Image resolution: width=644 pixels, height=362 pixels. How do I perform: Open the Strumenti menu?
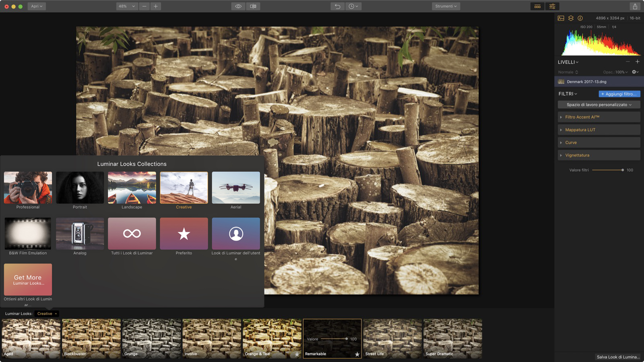coord(446,6)
